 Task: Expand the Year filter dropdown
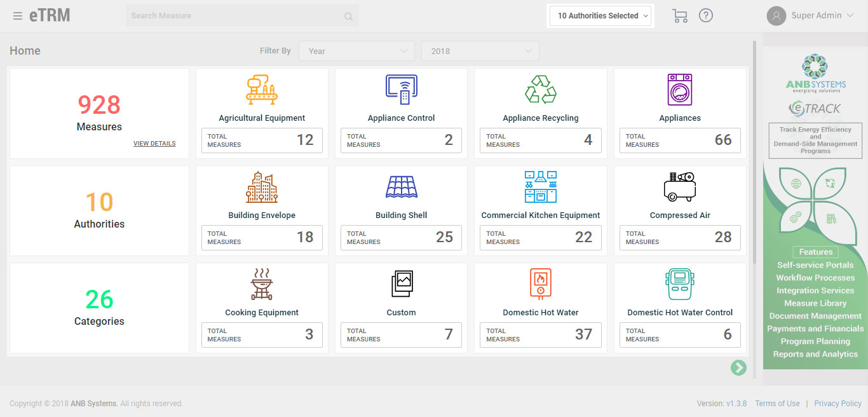click(356, 50)
